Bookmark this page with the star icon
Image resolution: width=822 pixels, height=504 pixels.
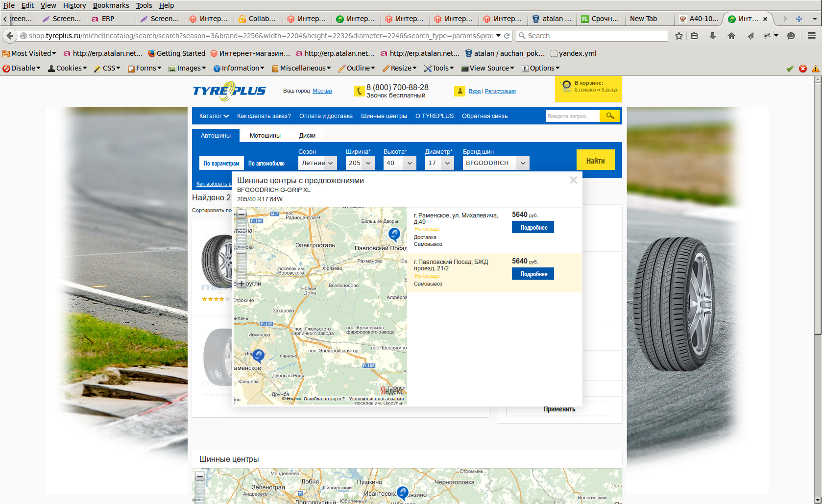click(679, 36)
